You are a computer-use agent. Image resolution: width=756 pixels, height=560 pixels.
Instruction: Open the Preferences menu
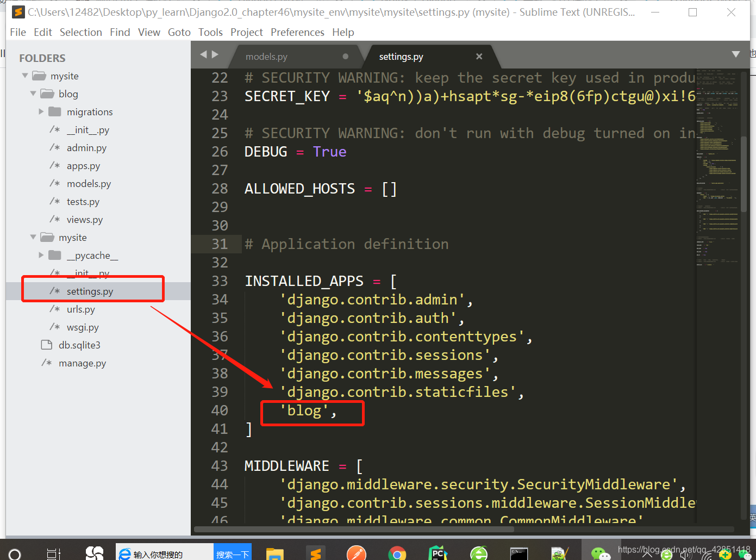point(297,32)
